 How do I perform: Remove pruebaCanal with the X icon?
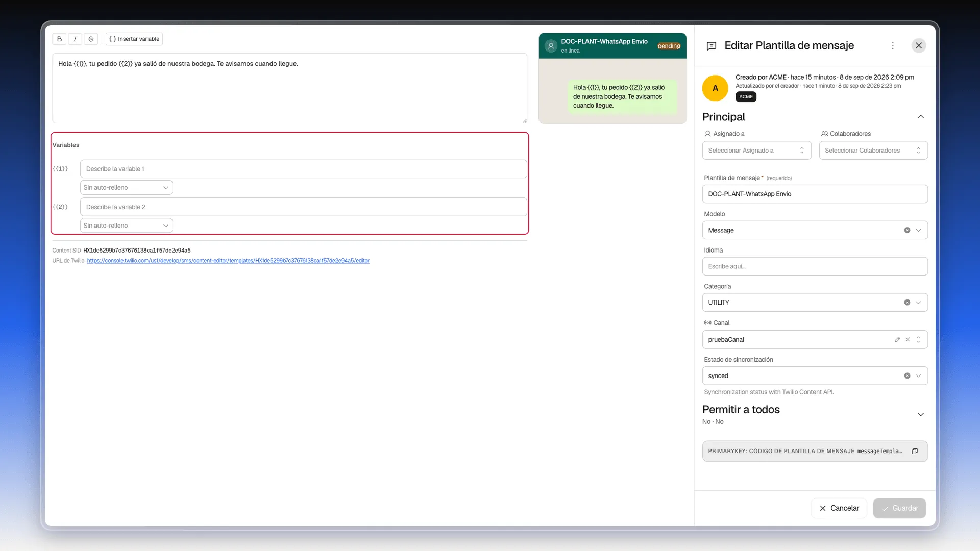click(x=908, y=340)
